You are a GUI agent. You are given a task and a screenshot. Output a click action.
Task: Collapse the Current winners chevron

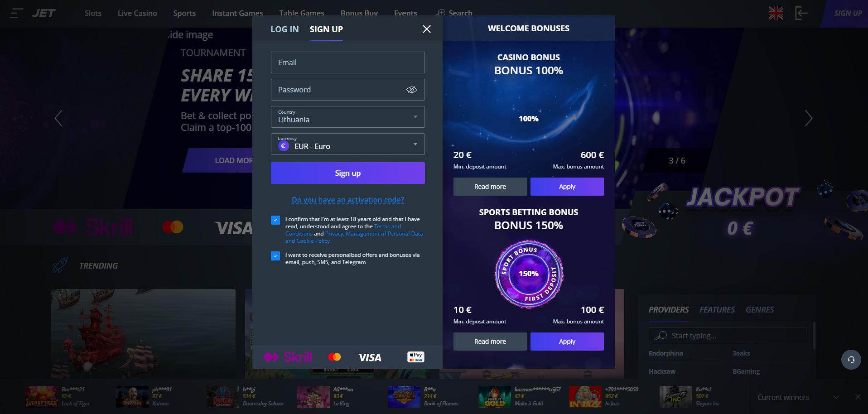pos(836,397)
